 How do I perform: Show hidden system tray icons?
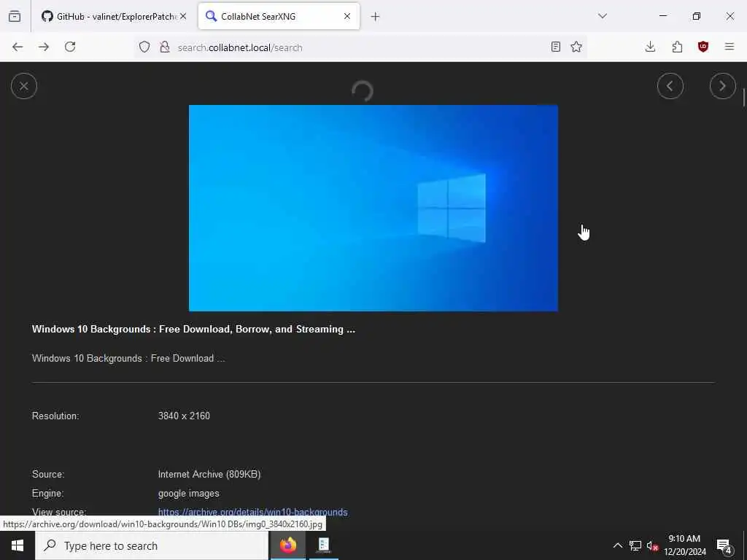point(617,545)
